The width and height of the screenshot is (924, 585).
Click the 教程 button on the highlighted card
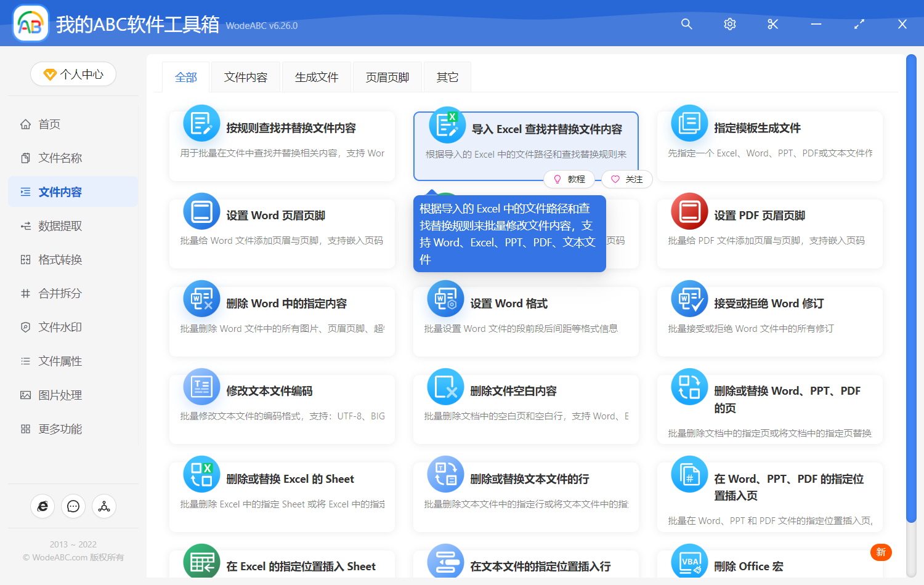pos(569,179)
